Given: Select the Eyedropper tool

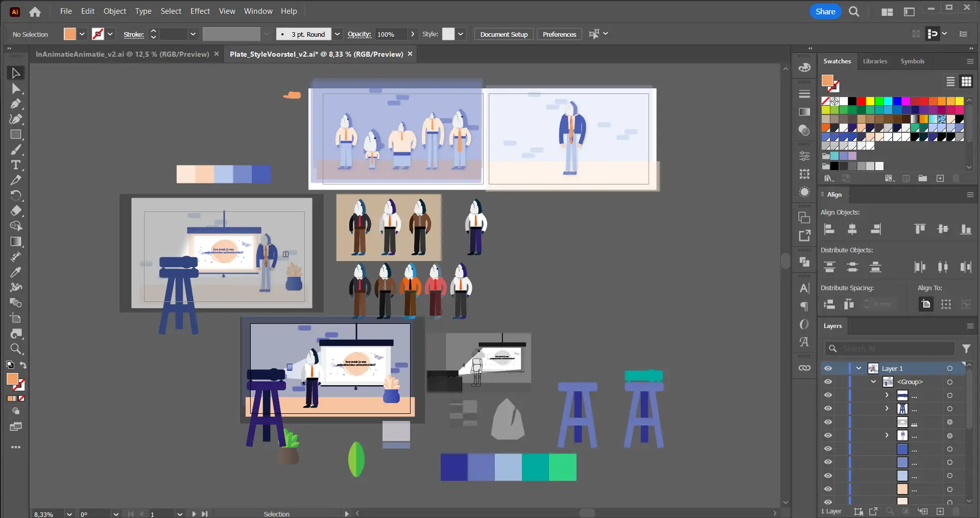Looking at the screenshot, I should click(16, 272).
